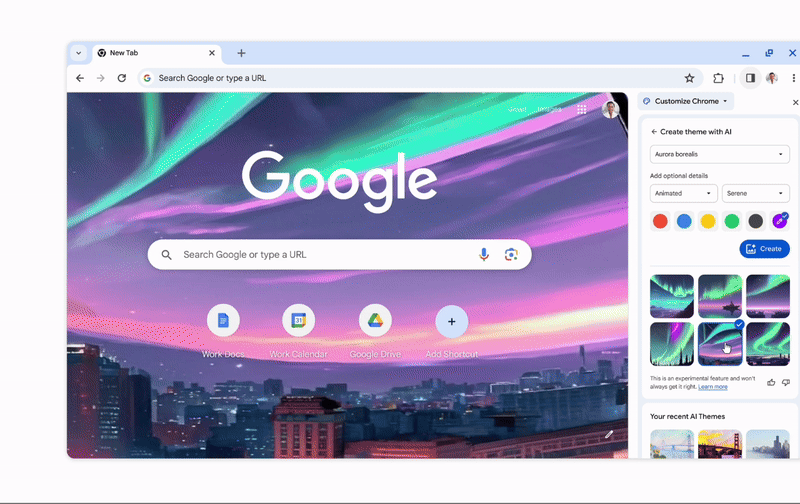
Task: Select the New Tab tab
Action: (x=157, y=53)
